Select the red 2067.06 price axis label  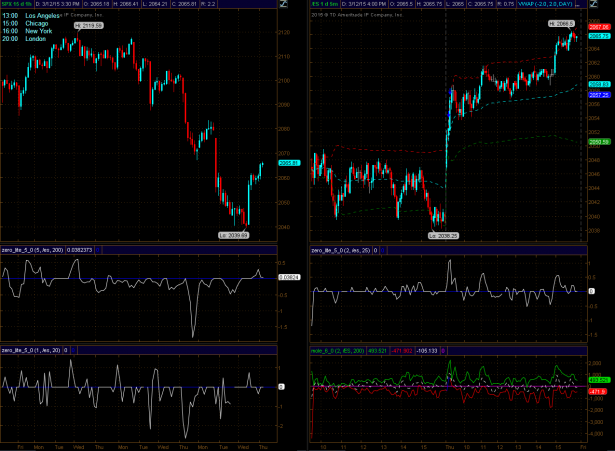point(599,26)
